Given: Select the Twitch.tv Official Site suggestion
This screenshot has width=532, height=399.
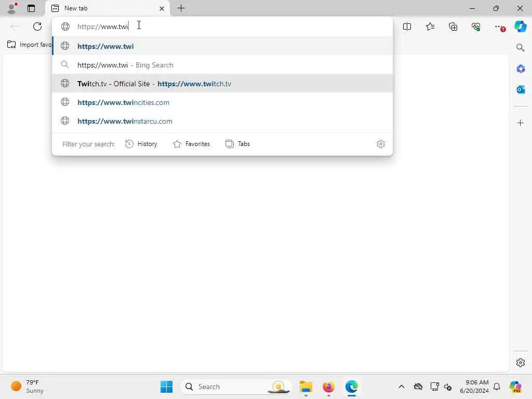Looking at the screenshot, I should [x=222, y=84].
